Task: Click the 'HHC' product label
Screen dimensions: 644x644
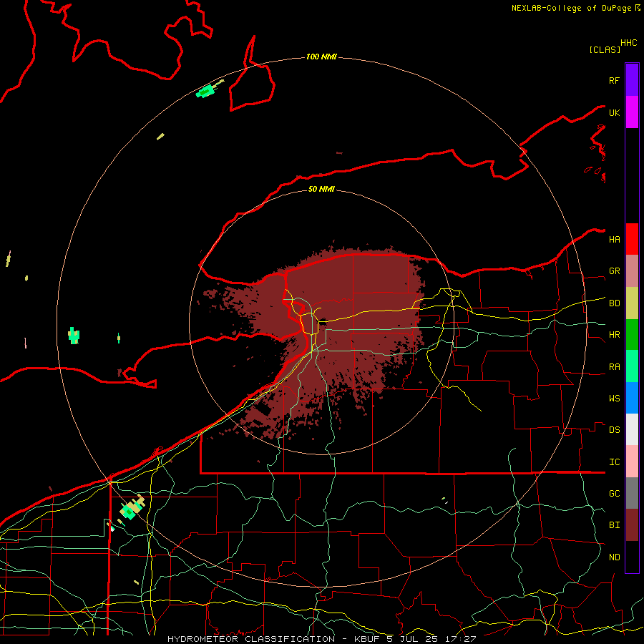Action: [x=629, y=43]
